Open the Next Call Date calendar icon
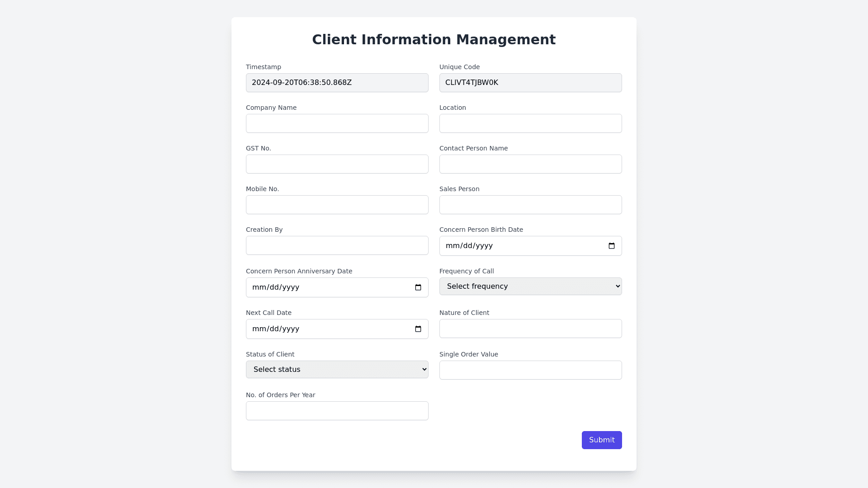 (x=418, y=329)
